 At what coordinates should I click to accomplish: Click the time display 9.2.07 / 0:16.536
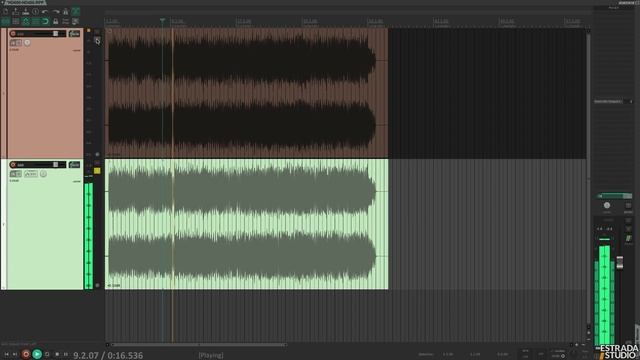(x=108, y=355)
